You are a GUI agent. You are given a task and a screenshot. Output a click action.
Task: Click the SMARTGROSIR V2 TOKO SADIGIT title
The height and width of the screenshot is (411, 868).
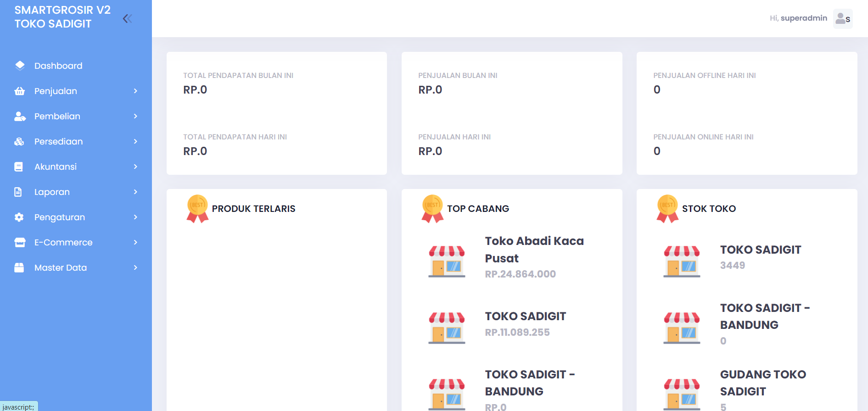(x=62, y=17)
